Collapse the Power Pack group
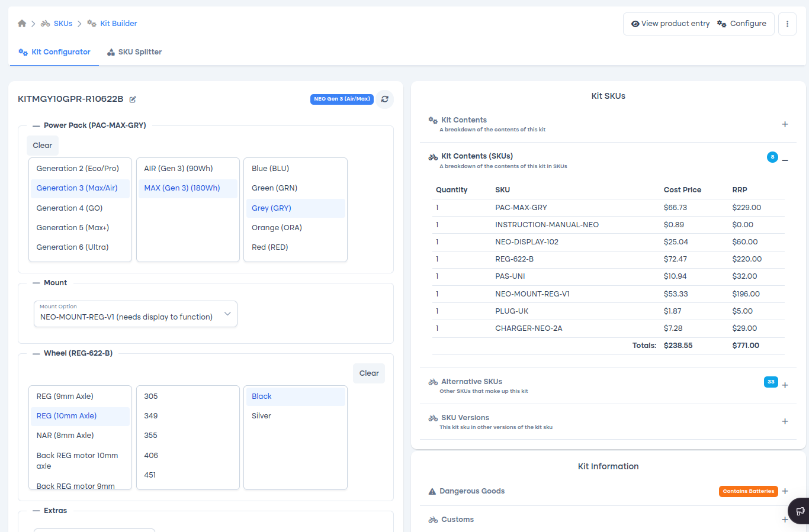The width and height of the screenshot is (809, 532). [x=36, y=125]
